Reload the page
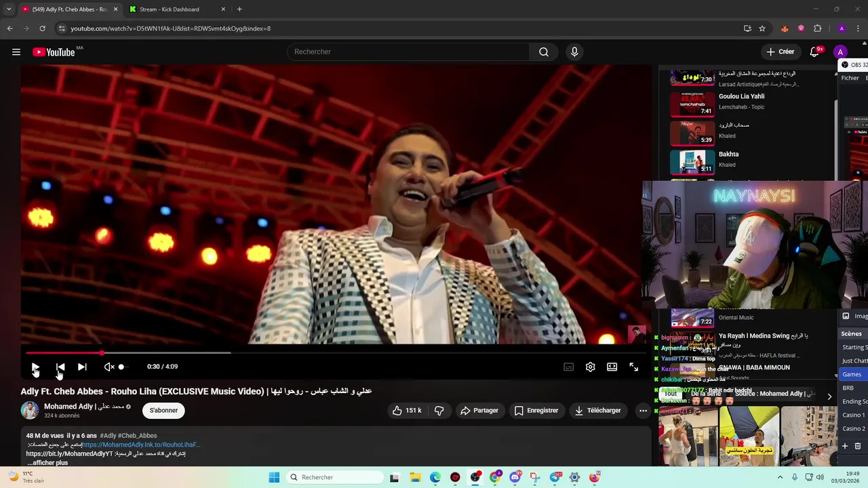 [x=42, y=28]
